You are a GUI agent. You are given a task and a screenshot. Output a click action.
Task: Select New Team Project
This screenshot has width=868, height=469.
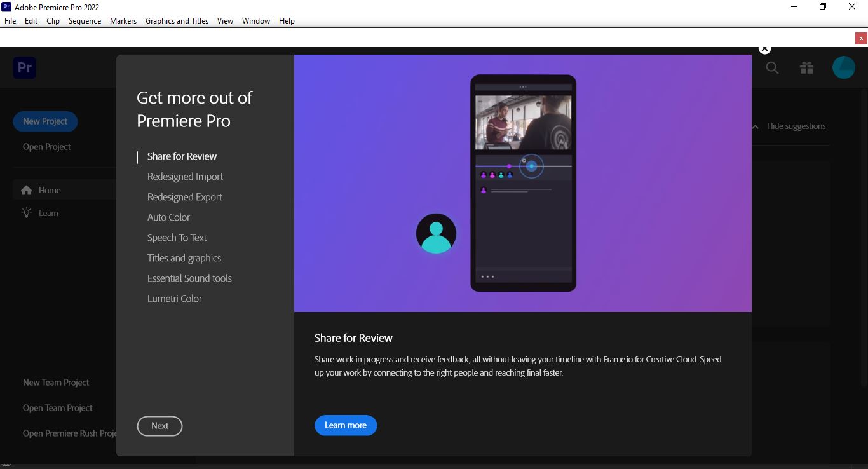point(56,383)
